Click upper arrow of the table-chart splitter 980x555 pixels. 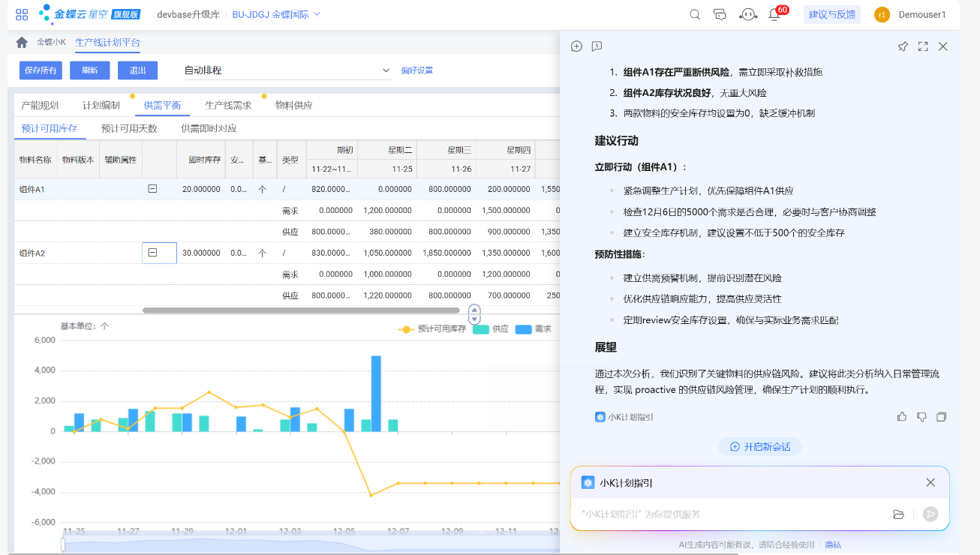[474, 310]
